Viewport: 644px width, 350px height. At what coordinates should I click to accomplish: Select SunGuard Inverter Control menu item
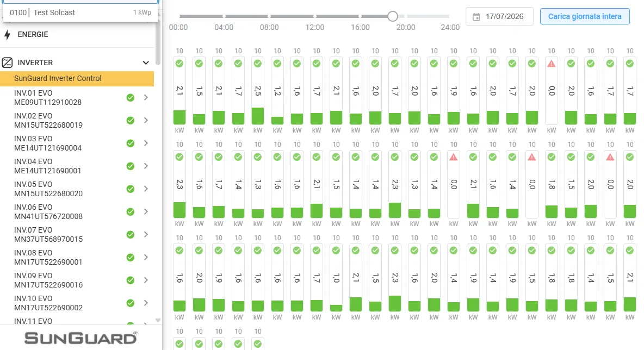[77, 78]
